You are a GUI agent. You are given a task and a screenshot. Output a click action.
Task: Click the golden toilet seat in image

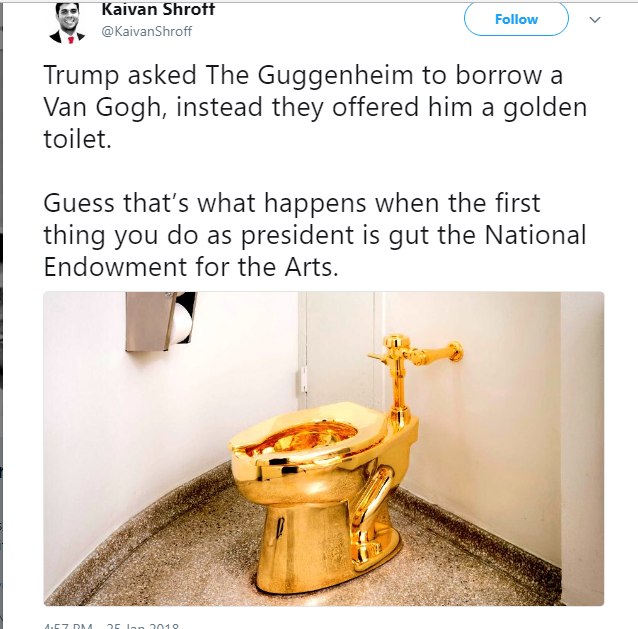point(309,434)
